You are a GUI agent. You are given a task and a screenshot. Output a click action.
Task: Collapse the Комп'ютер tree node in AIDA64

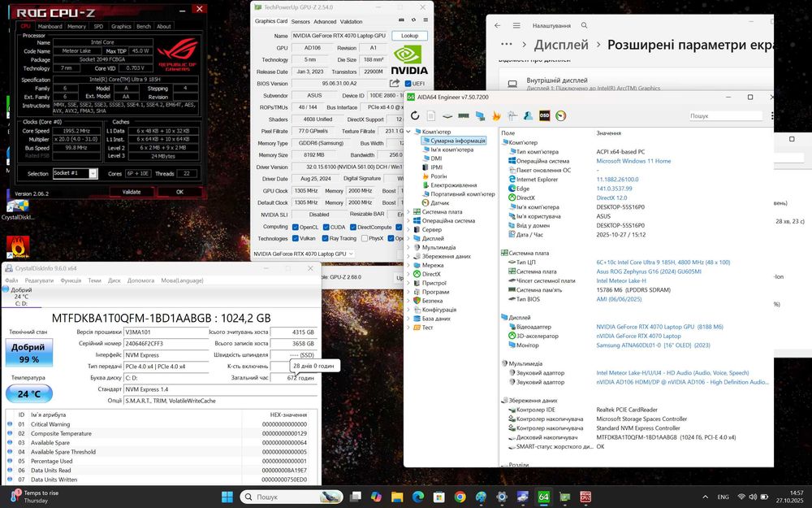pos(408,132)
